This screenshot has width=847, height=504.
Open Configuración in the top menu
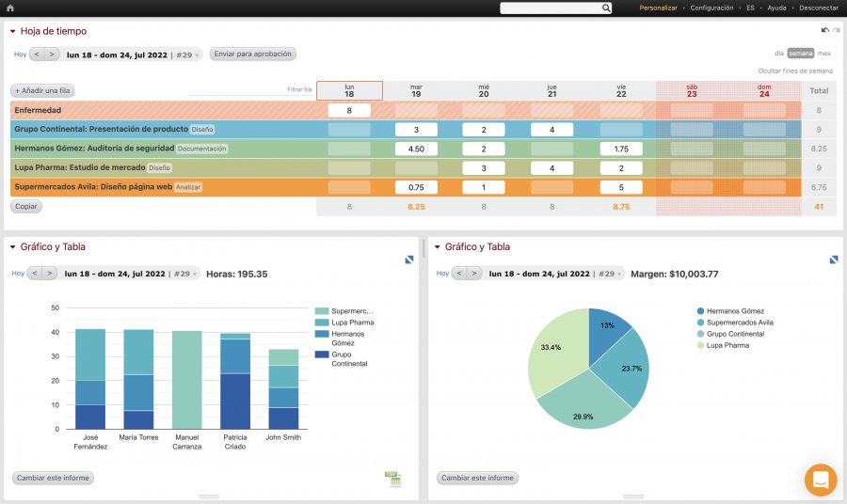tap(711, 8)
